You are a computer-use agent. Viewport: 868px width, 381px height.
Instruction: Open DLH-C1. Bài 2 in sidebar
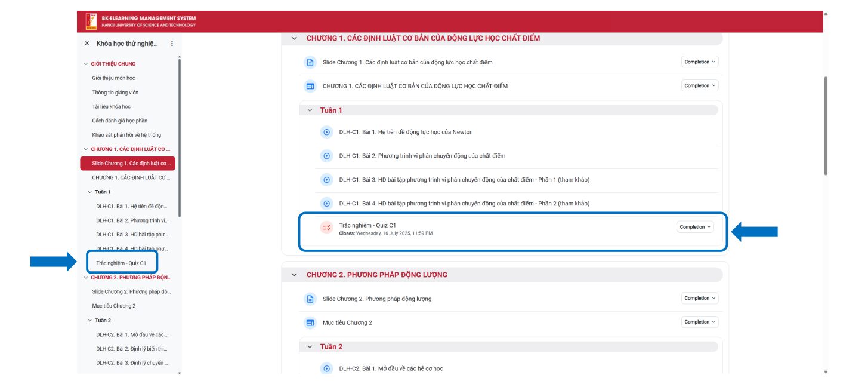click(132, 221)
